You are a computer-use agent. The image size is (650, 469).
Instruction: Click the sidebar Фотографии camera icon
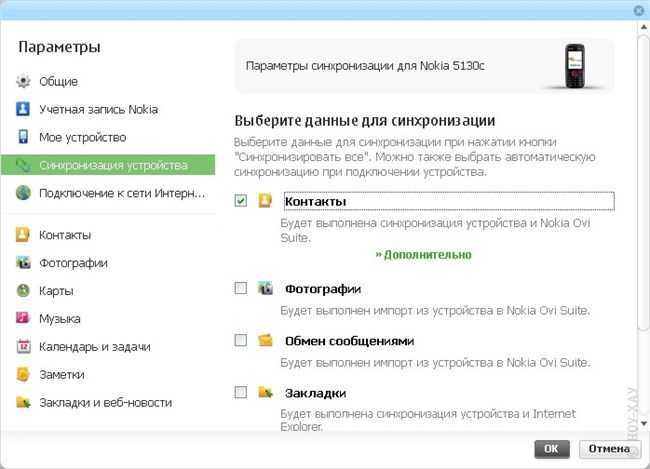click(x=23, y=262)
